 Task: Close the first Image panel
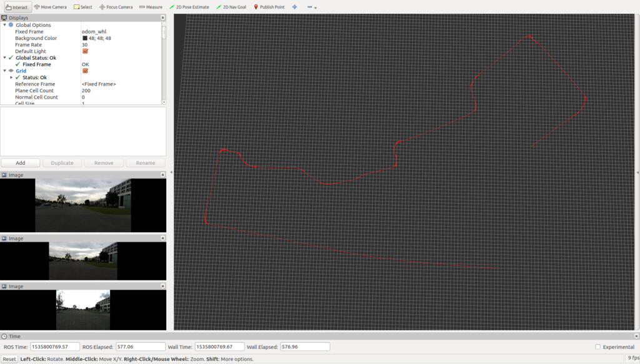(163, 174)
